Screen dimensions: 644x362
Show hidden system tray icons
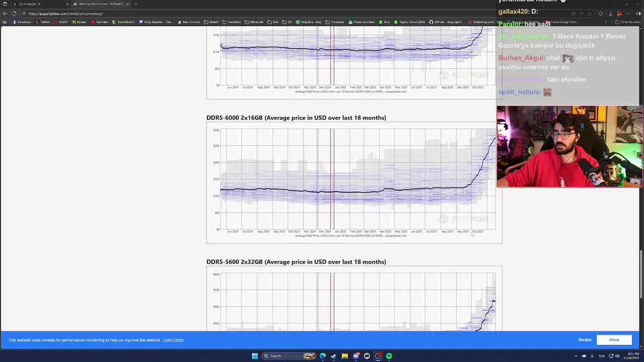(x=576, y=356)
